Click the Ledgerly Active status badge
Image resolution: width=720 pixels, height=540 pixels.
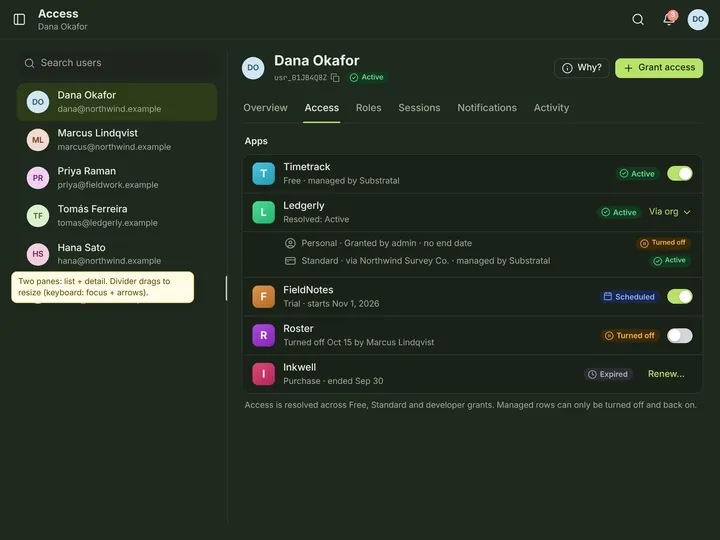point(619,212)
